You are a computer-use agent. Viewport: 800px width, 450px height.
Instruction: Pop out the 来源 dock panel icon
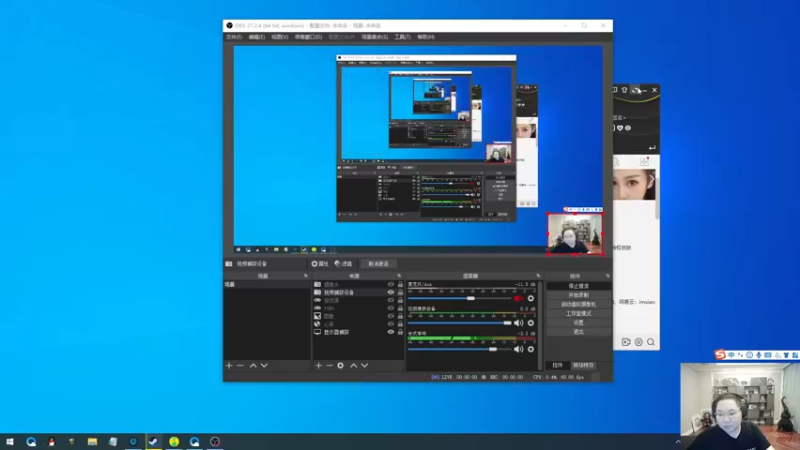(399, 276)
